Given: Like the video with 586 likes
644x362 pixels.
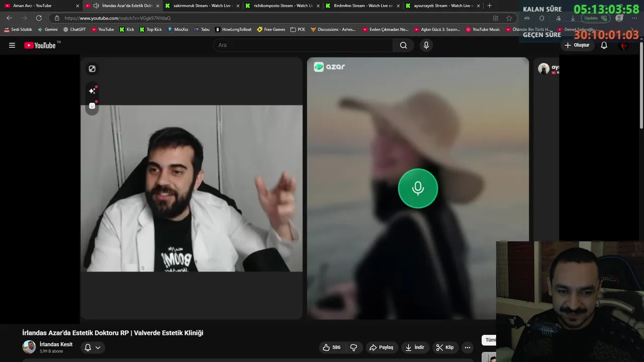Looking at the screenshot, I should (332, 347).
